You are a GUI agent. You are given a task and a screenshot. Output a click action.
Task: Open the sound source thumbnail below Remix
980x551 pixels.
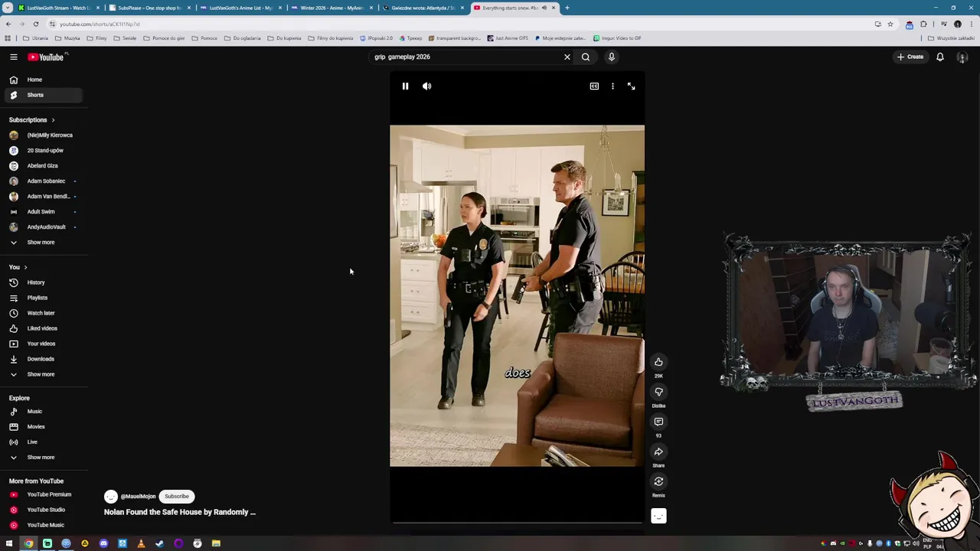(658, 516)
